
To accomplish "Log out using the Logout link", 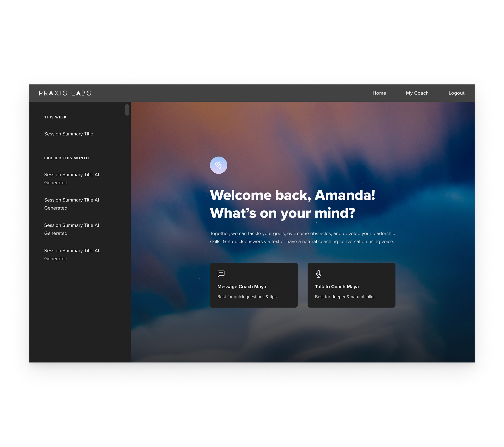I will pyautogui.click(x=456, y=93).
